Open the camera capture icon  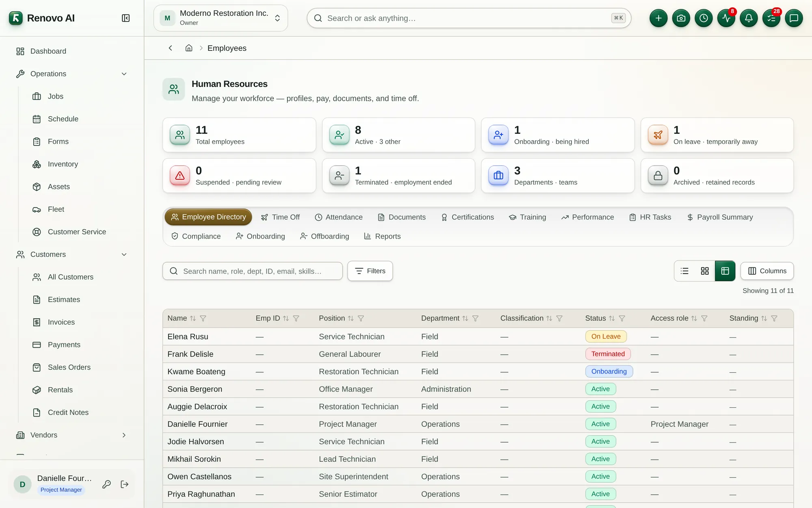681,18
